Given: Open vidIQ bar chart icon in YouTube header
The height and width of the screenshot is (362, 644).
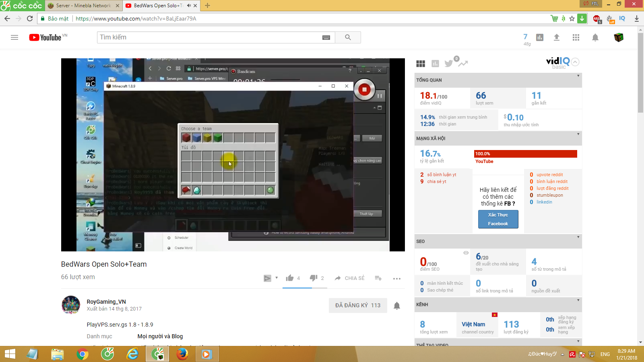Looking at the screenshot, I should point(540,37).
